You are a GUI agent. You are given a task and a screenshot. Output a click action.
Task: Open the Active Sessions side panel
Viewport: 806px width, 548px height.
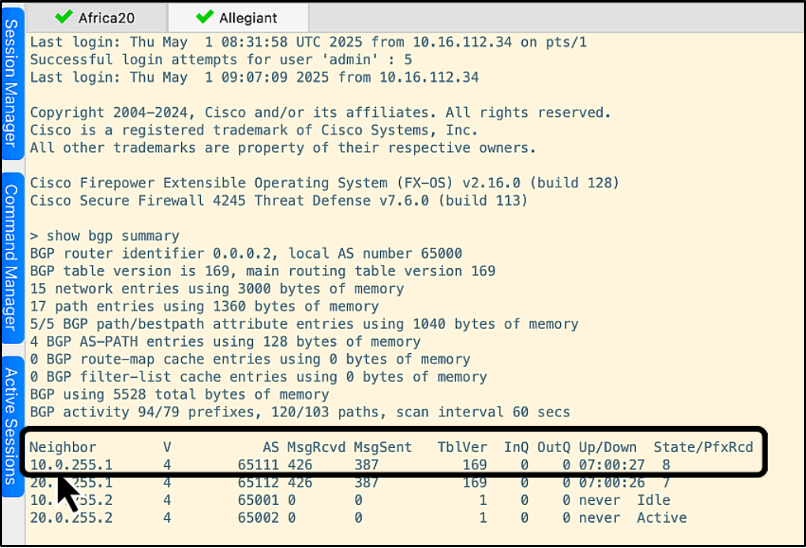[x=12, y=427]
